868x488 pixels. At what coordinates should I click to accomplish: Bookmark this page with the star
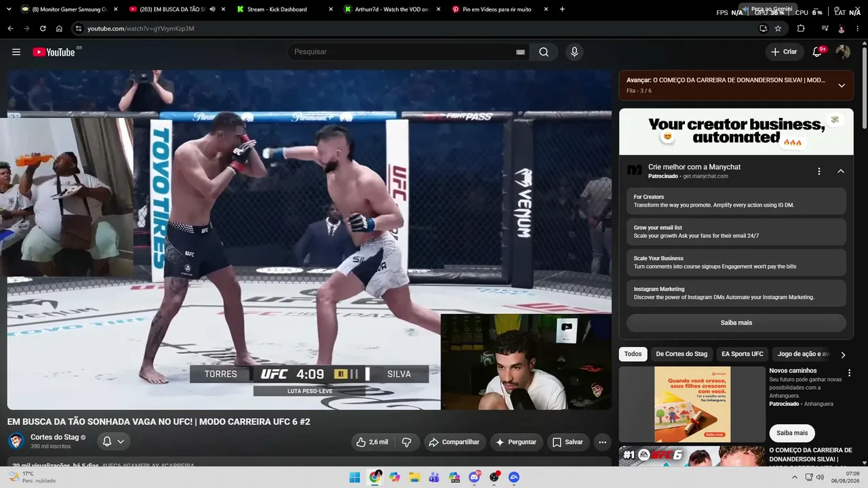click(778, 28)
